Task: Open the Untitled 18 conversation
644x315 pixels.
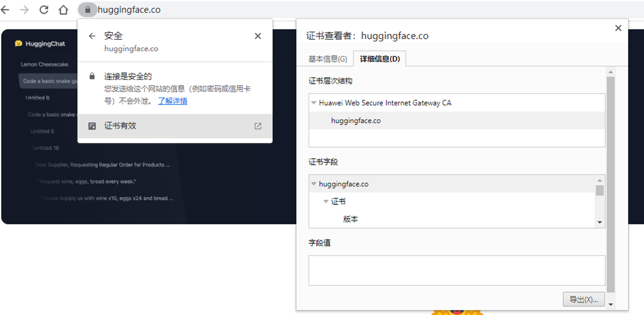Action: (x=46, y=148)
